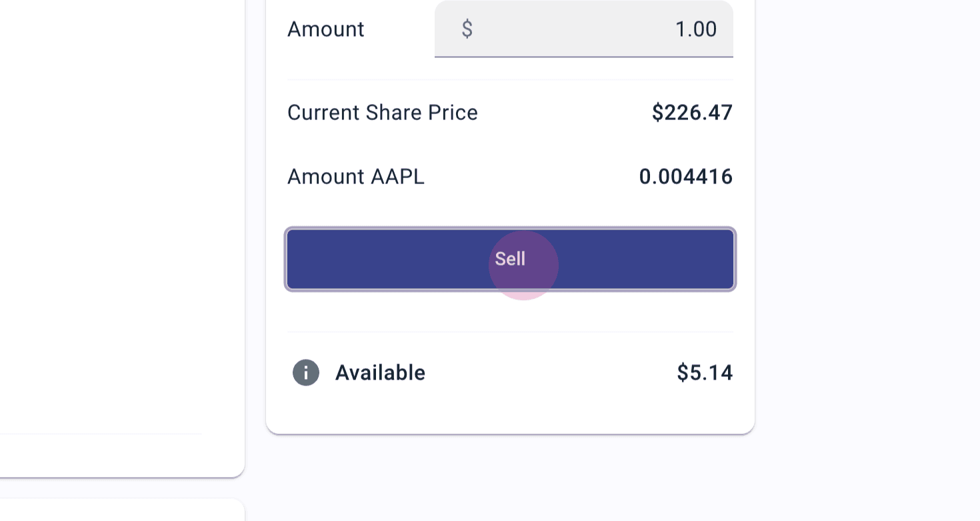Click the divider line above Available row

tap(510, 332)
